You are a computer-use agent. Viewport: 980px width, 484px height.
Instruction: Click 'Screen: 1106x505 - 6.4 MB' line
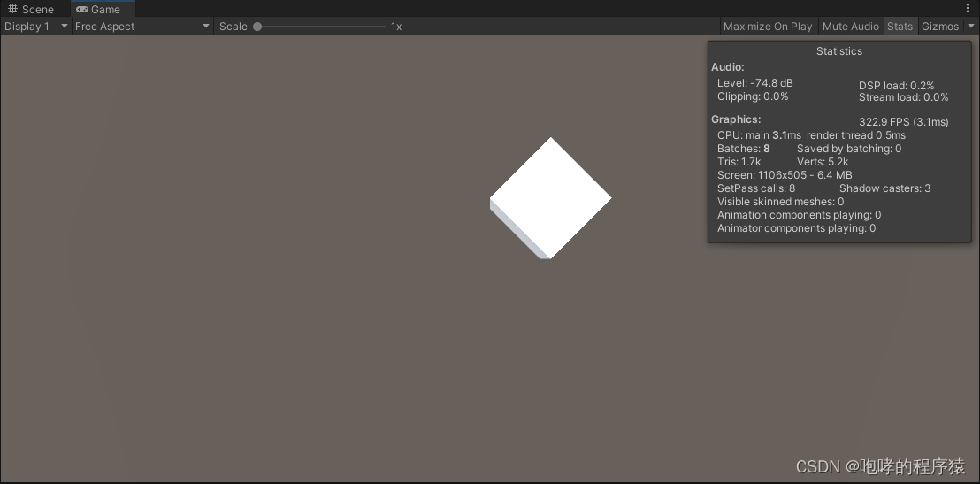pos(785,175)
